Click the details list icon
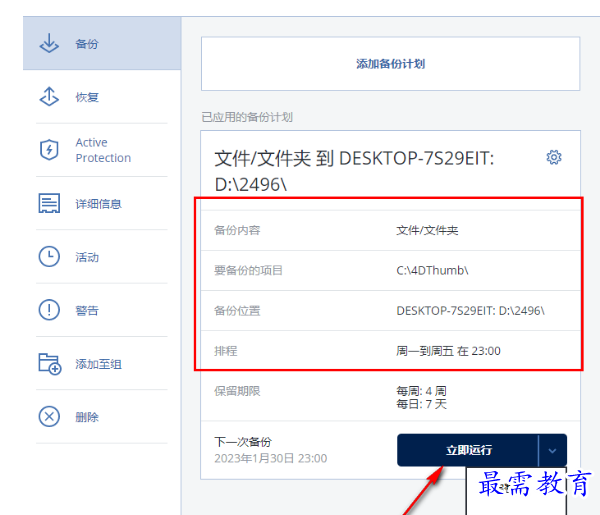 [49, 203]
